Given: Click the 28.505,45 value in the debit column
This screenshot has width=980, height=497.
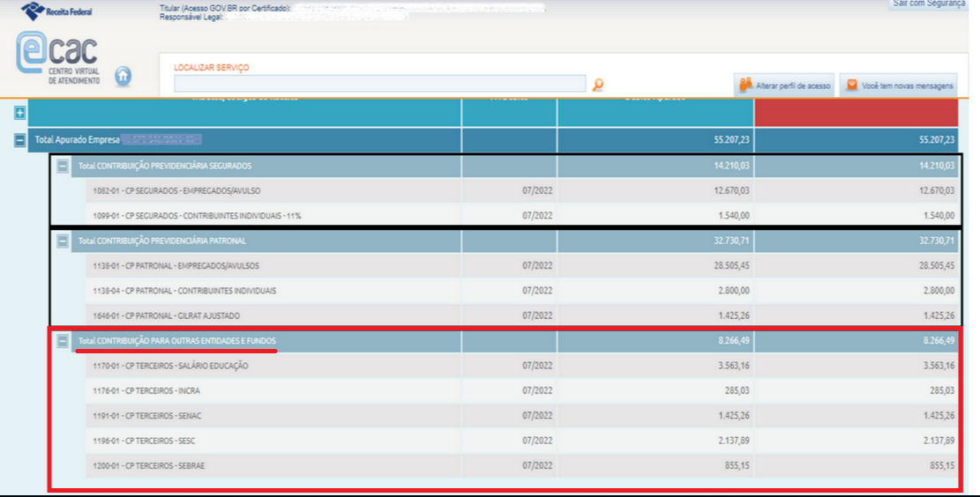Looking at the screenshot, I should click(732, 265).
